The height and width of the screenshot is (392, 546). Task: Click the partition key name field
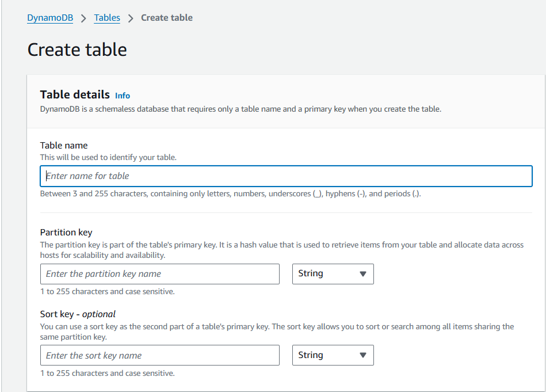(159, 274)
